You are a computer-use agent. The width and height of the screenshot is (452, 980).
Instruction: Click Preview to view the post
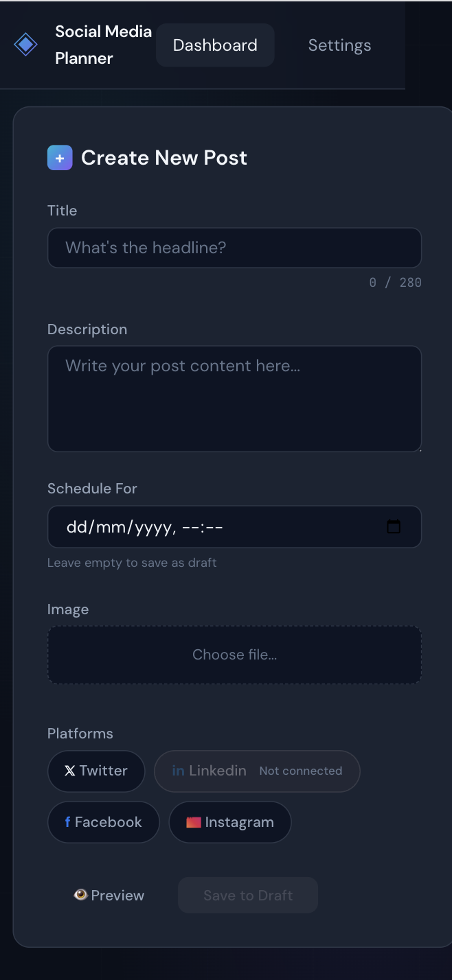pos(109,895)
